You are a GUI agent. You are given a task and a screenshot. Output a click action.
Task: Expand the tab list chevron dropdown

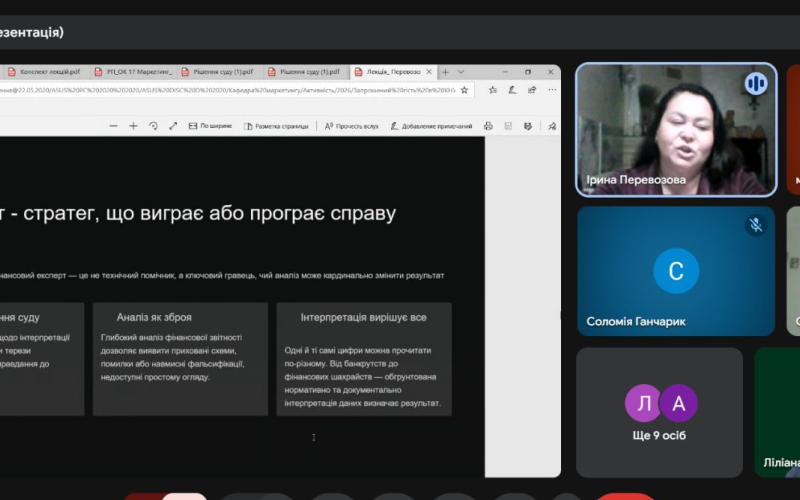coord(461,72)
